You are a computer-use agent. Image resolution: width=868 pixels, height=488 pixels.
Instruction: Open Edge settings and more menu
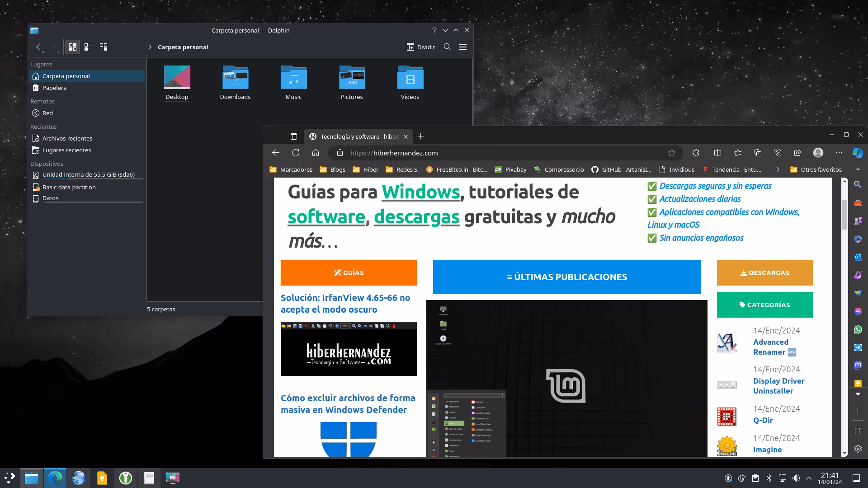coord(839,153)
